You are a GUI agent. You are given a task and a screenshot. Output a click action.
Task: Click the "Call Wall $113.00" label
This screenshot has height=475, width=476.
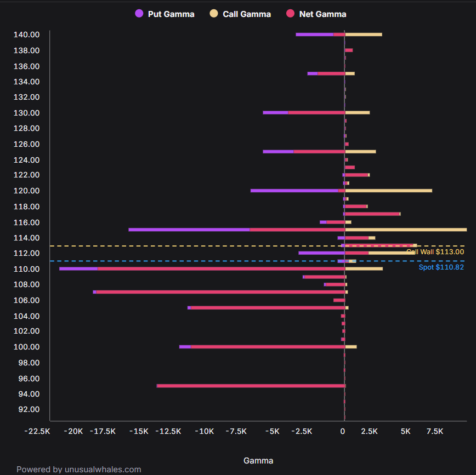pyautogui.click(x=435, y=252)
